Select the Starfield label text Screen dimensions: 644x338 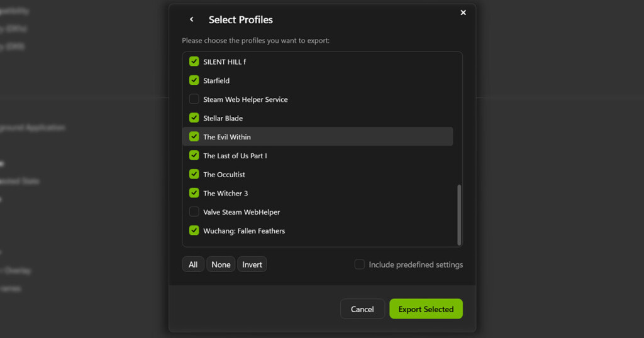click(x=216, y=81)
